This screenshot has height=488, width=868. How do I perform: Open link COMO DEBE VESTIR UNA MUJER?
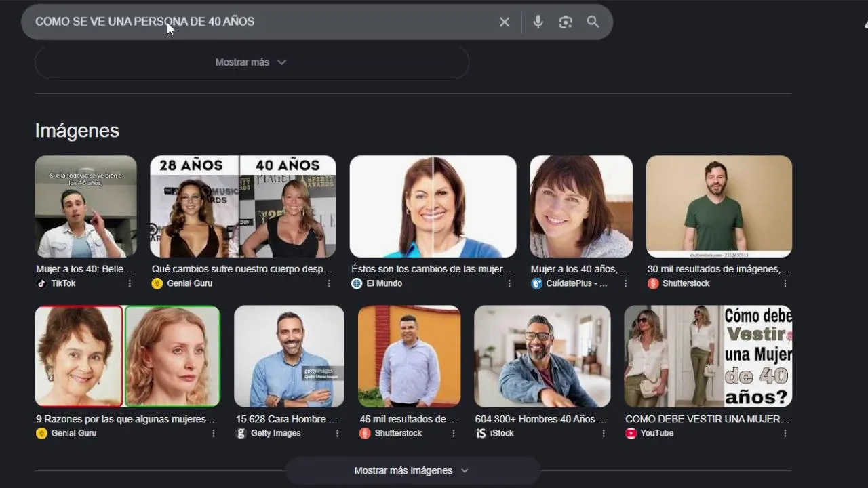coord(707,419)
